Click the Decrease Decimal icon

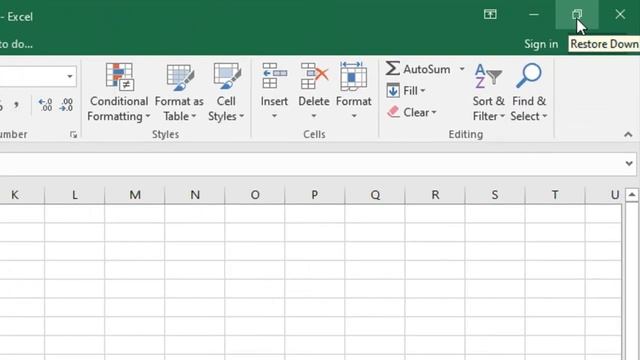pos(66,105)
